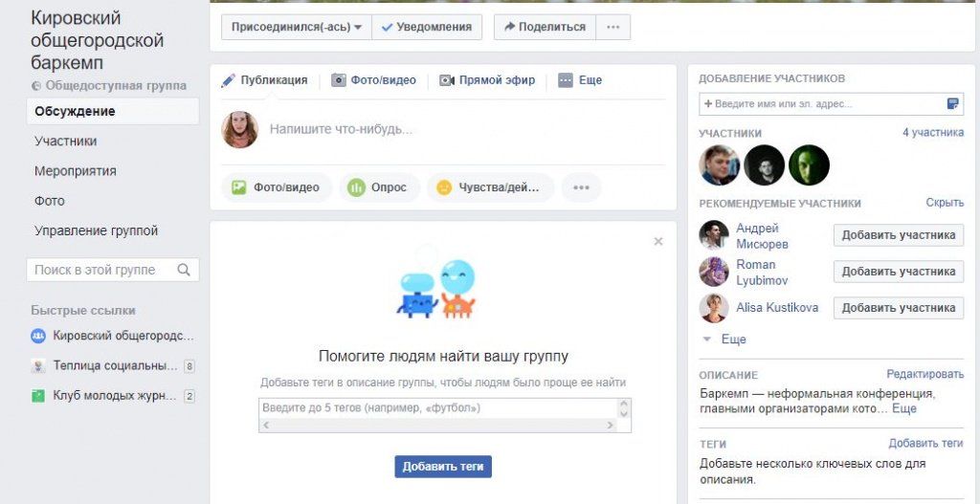The height and width of the screenshot is (504, 980).
Task: Open the Опрос poll option
Action: click(x=379, y=187)
